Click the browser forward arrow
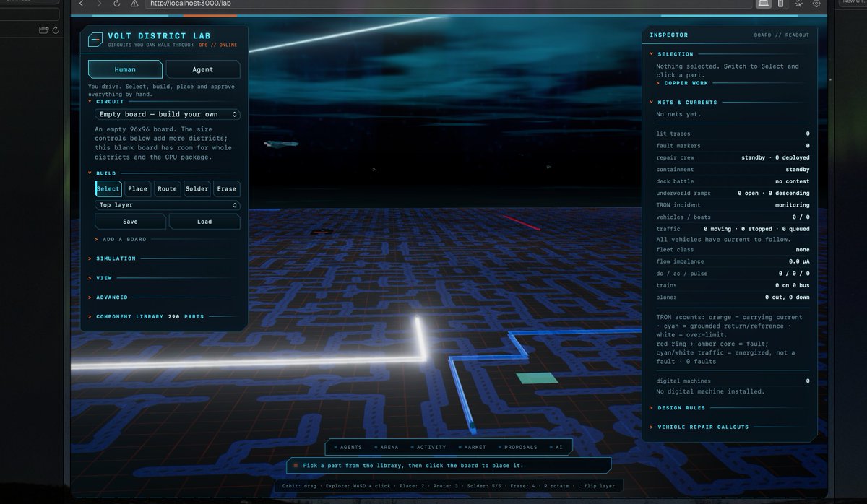Screen dimensions: 867x504 pos(99,4)
